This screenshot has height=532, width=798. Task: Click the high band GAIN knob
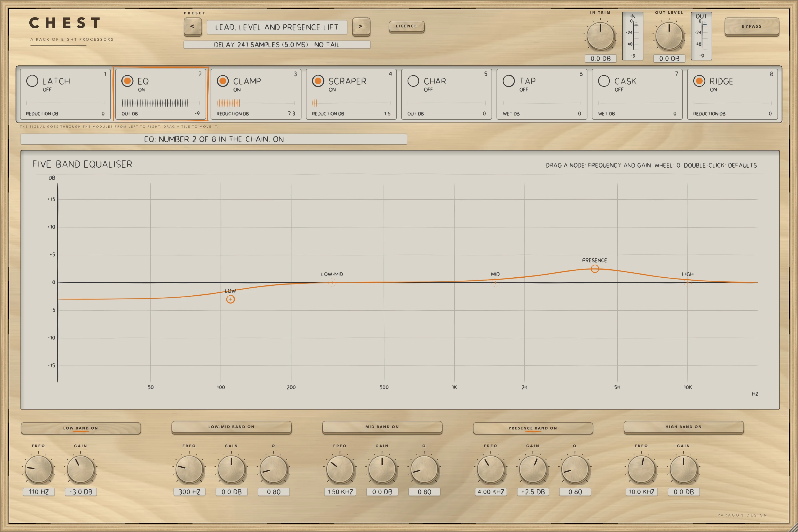(x=683, y=469)
